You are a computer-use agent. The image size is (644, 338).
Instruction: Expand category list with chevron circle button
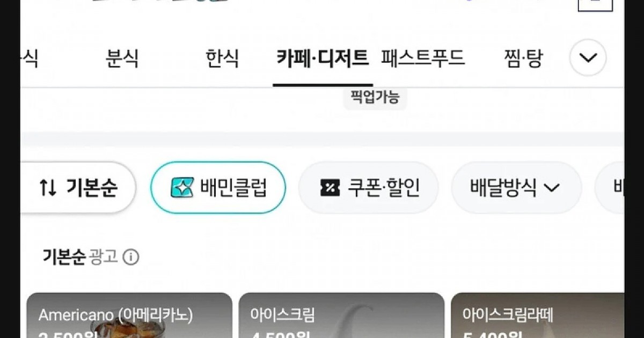pyautogui.click(x=588, y=57)
